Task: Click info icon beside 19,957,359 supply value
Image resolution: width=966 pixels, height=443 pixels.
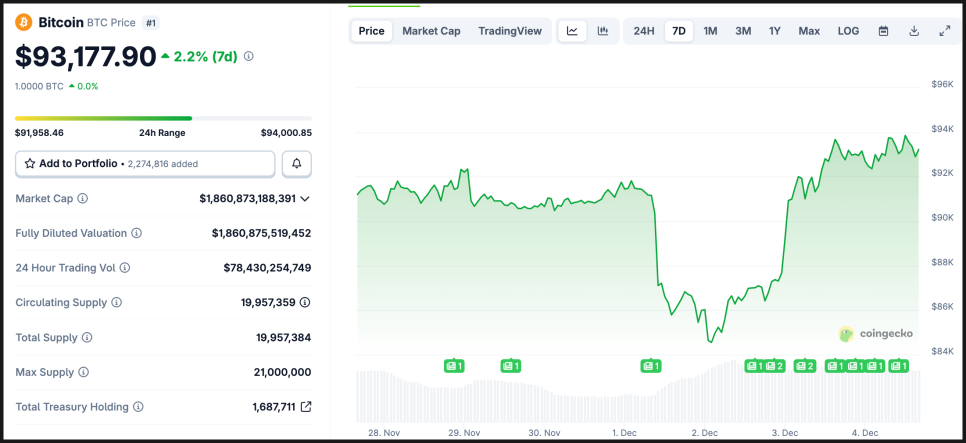Action: 305,302
